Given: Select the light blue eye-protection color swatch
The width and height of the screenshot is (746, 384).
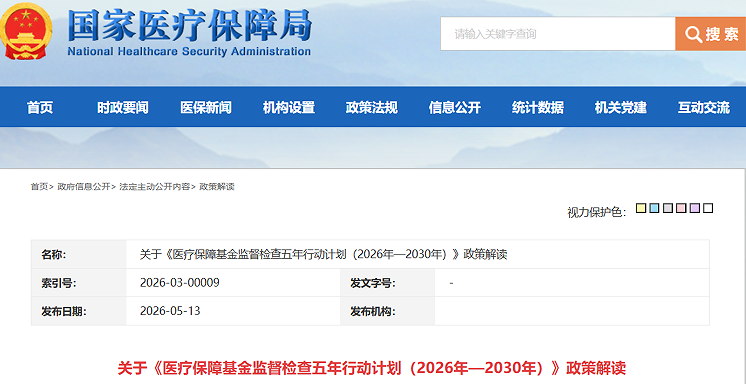Looking at the screenshot, I should click(x=654, y=208).
